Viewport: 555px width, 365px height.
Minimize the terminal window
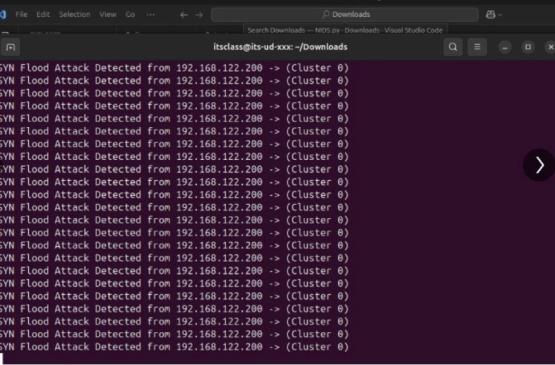[505, 47]
